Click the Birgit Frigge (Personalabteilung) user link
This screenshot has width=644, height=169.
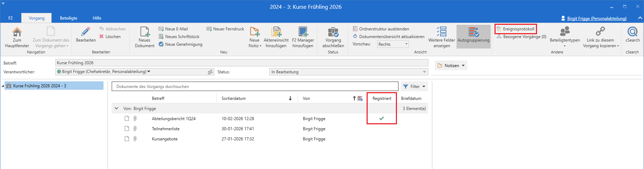(x=597, y=19)
